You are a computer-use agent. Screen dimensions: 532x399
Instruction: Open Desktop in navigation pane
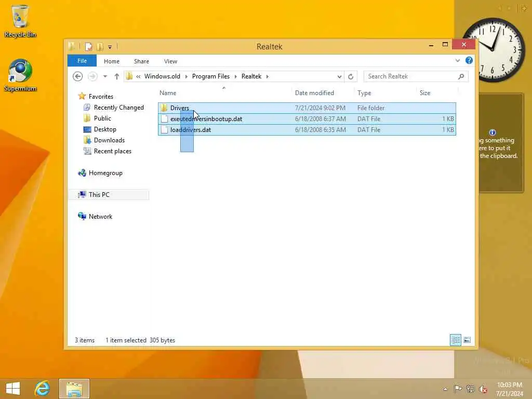pos(105,129)
